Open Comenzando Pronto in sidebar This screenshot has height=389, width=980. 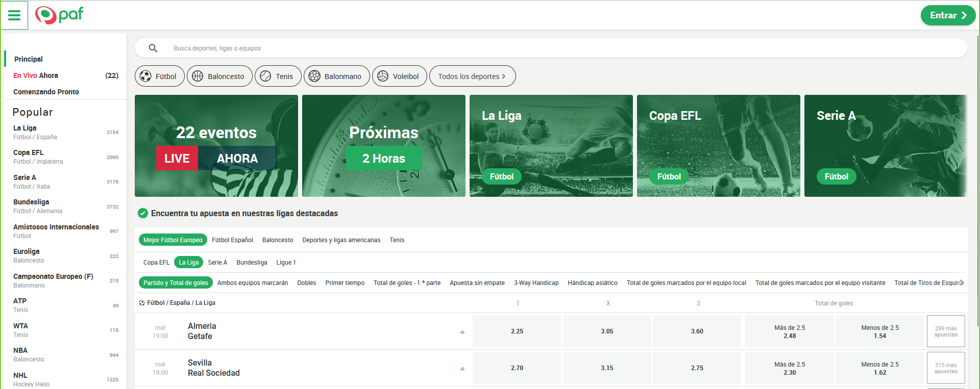point(65,92)
